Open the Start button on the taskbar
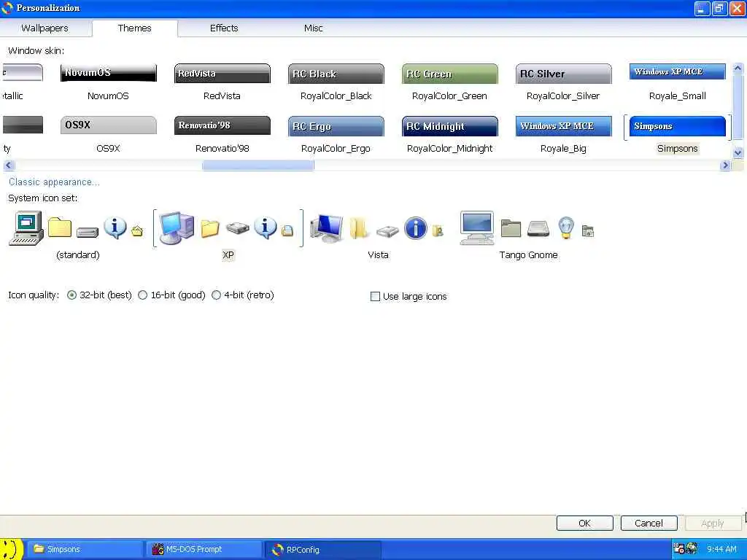 click(12, 549)
